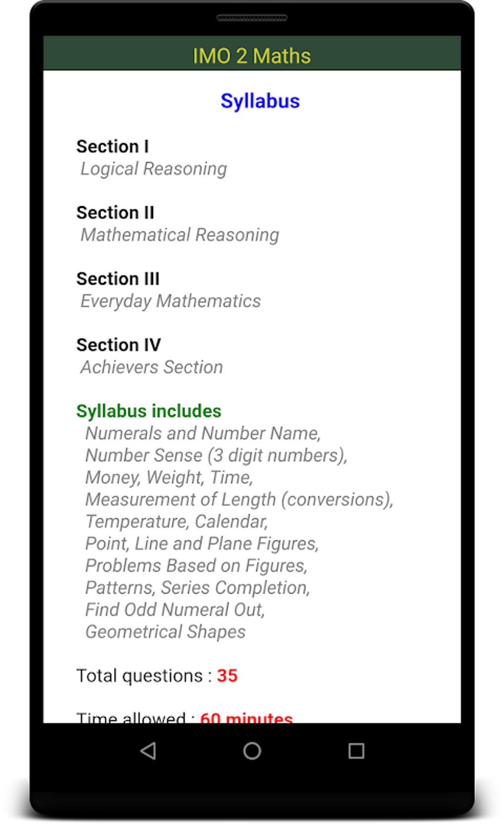Select the Achievers Section entry
The width and height of the screenshot is (504, 824).
tap(152, 367)
